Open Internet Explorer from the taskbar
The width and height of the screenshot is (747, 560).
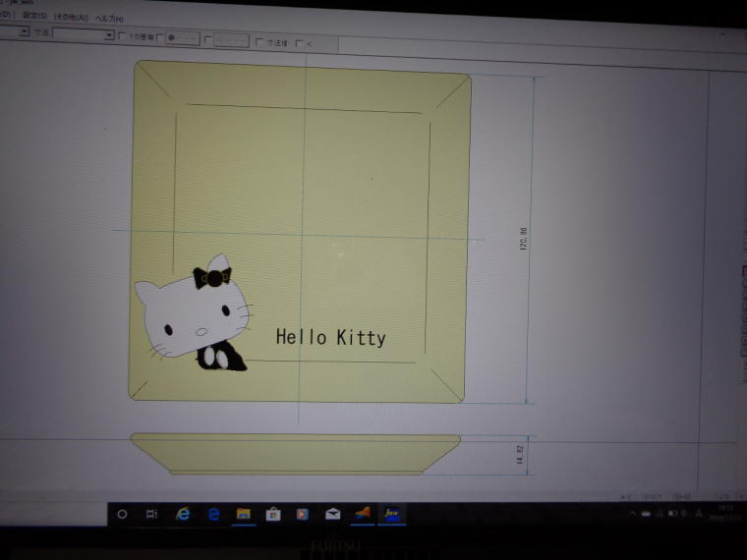(x=184, y=514)
